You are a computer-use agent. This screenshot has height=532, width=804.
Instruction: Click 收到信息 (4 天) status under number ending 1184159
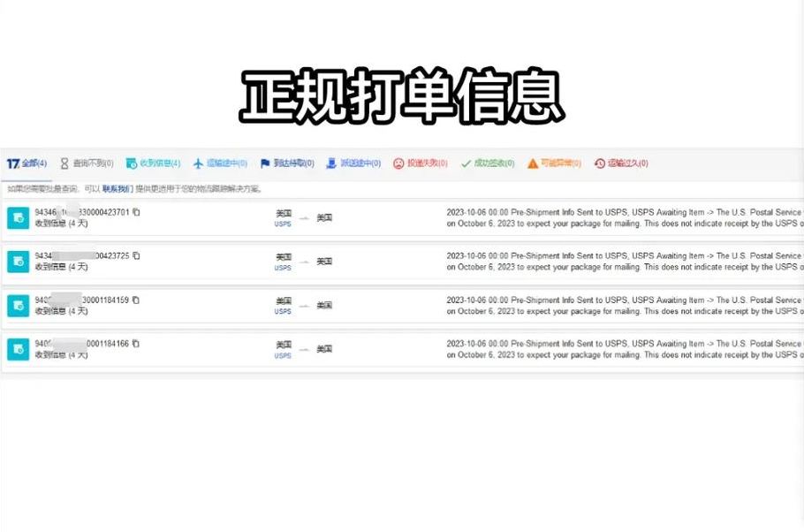tap(62, 311)
